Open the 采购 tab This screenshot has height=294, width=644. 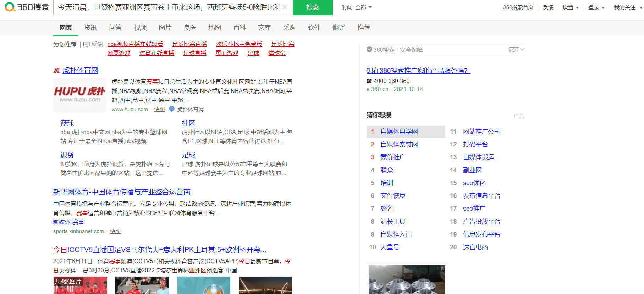coord(289,28)
